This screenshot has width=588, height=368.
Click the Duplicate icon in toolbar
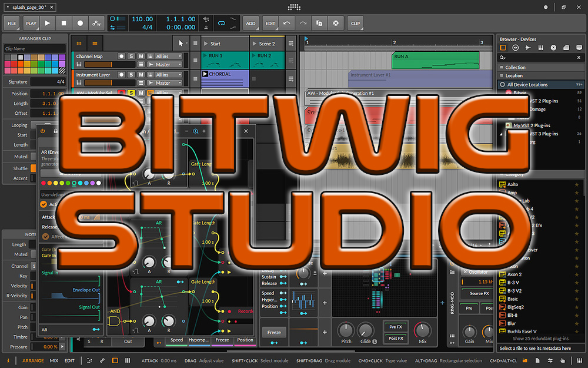[319, 24]
